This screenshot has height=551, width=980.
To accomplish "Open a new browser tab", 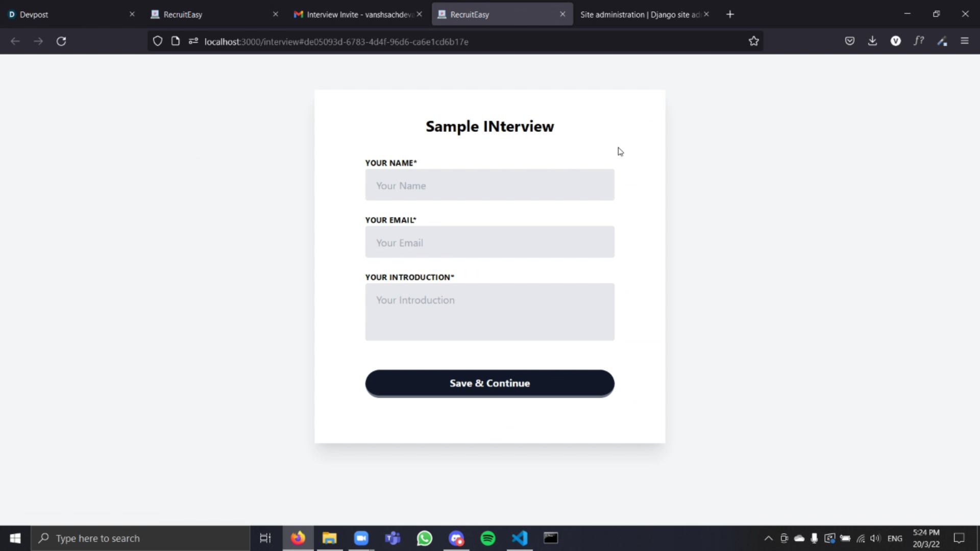I will click(x=730, y=14).
